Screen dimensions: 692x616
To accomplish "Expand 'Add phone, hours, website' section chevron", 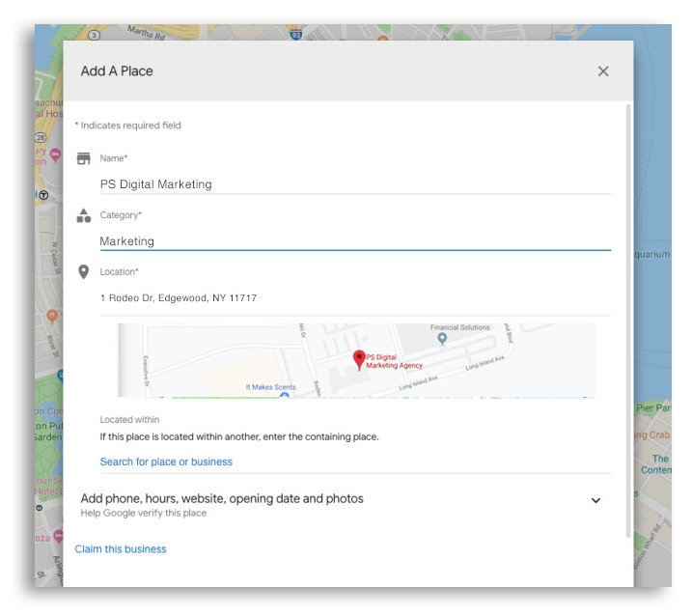I will (x=595, y=500).
